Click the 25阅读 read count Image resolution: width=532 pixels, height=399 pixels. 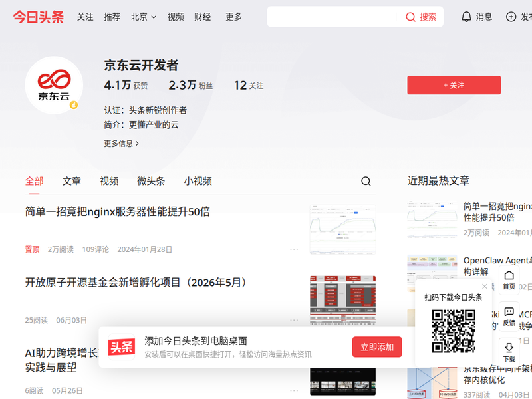tap(37, 320)
